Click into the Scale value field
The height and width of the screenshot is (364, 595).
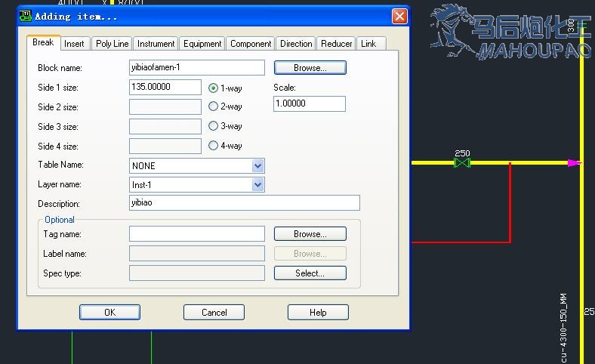(309, 103)
